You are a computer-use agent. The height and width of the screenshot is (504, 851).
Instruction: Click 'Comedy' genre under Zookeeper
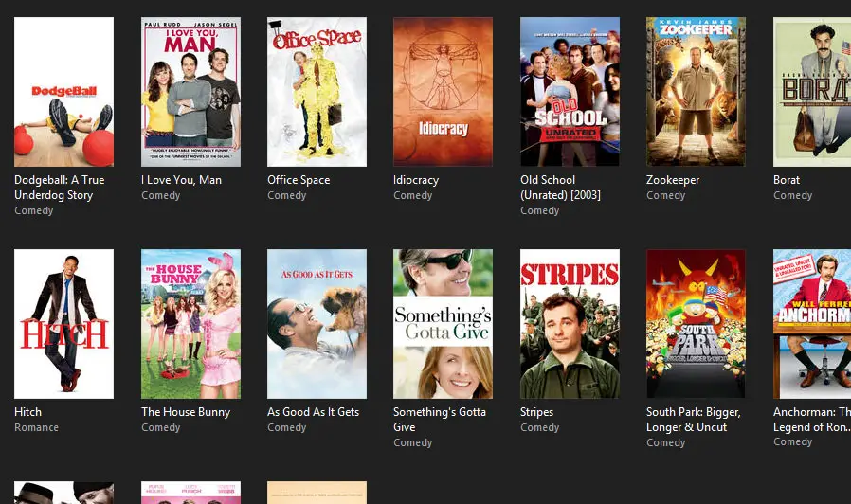click(665, 195)
